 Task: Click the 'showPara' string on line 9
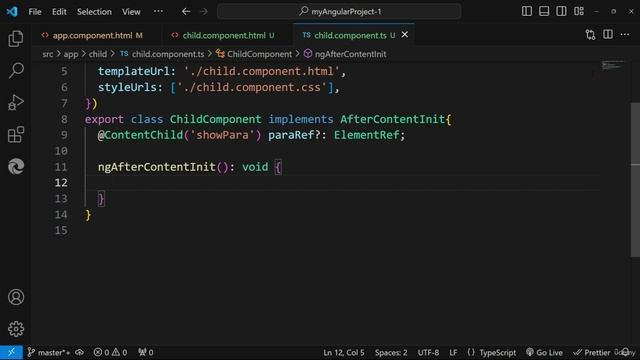pyautogui.click(x=222, y=135)
